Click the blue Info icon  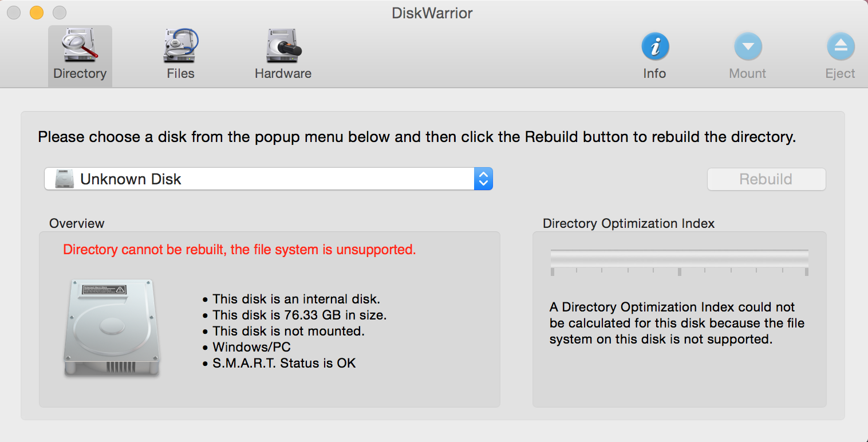(654, 46)
